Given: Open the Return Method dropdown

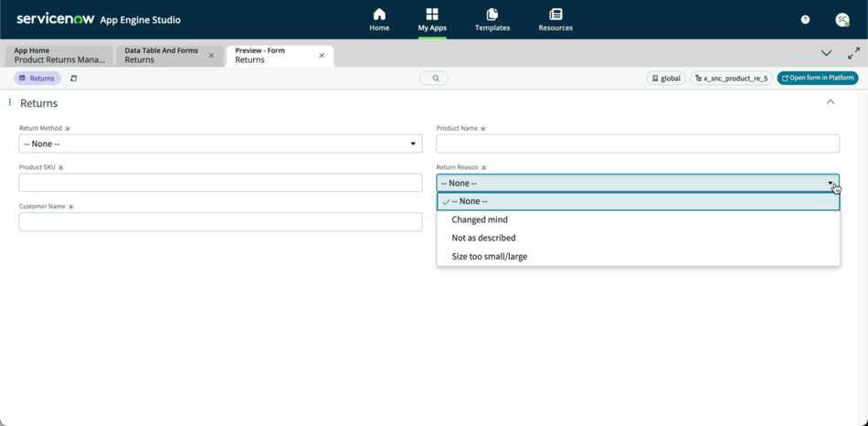Looking at the screenshot, I should point(220,144).
